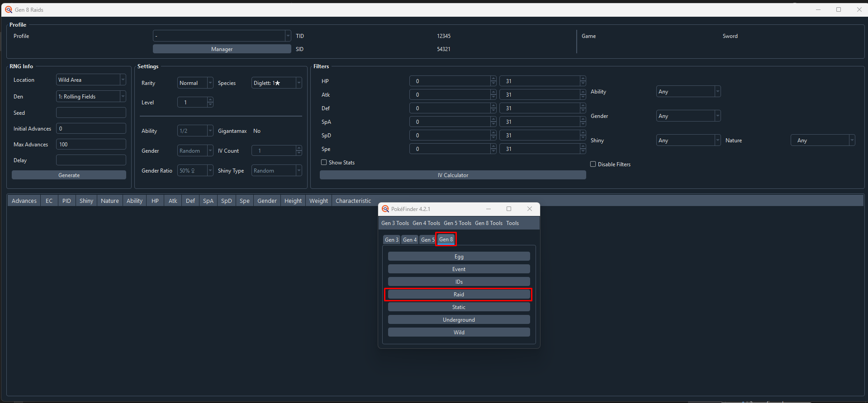Sort by the Advances column header
The width and height of the screenshot is (868, 403).
point(24,201)
